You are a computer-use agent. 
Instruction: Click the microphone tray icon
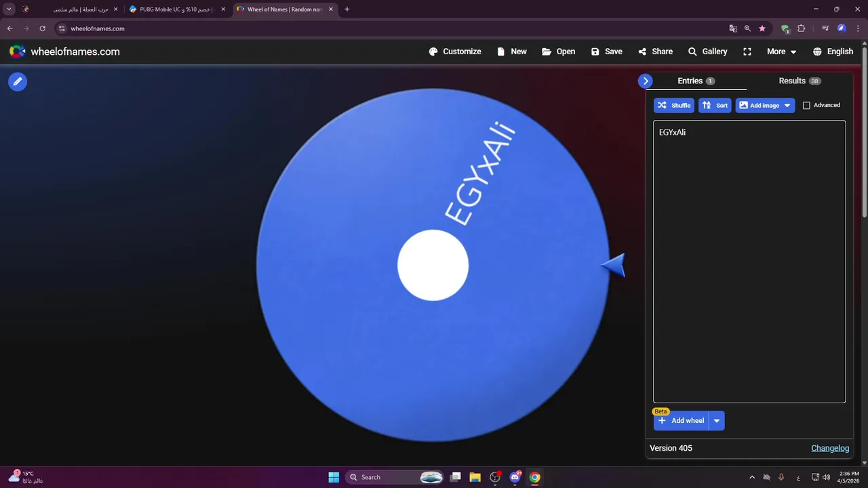click(x=781, y=477)
